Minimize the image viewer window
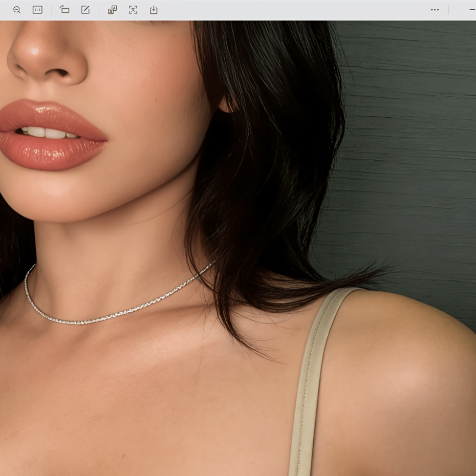Viewport: 476px width, 476px height. coord(472,10)
